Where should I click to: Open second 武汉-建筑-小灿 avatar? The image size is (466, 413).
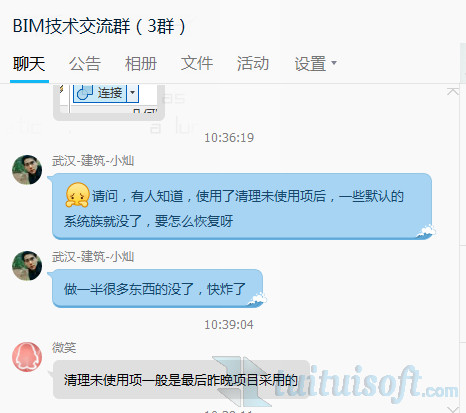click(x=27, y=266)
